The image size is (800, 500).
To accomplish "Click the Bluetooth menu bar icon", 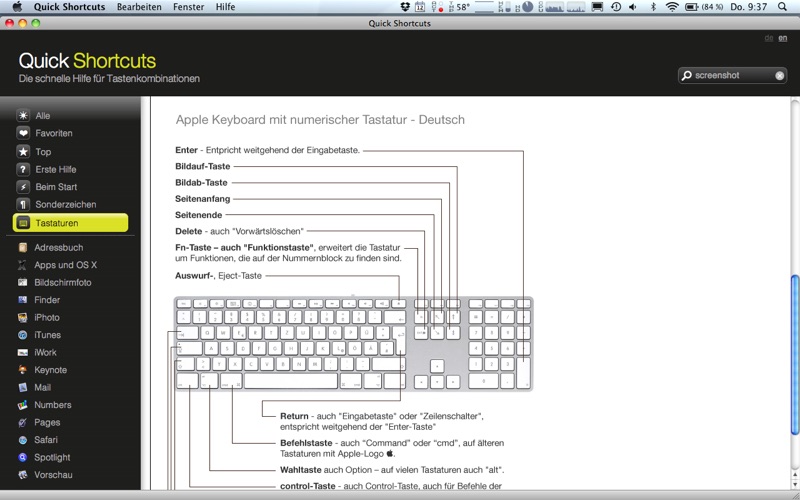I will coord(653,7).
